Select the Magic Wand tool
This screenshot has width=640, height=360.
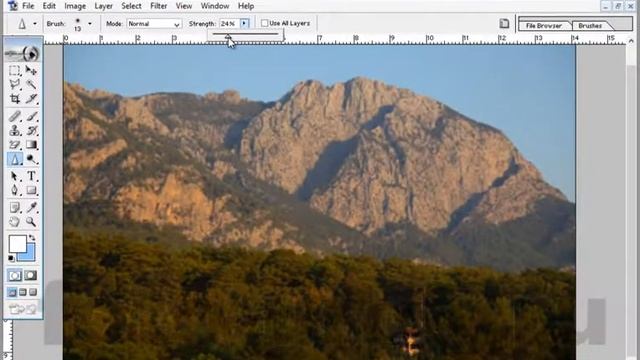(31, 84)
